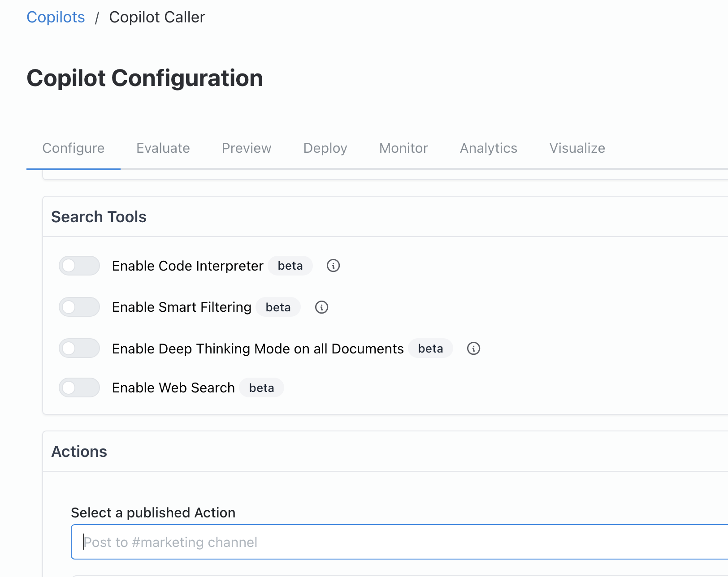
Task: Click the beta badge beside Code Interpreter
Action: click(290, 265)
